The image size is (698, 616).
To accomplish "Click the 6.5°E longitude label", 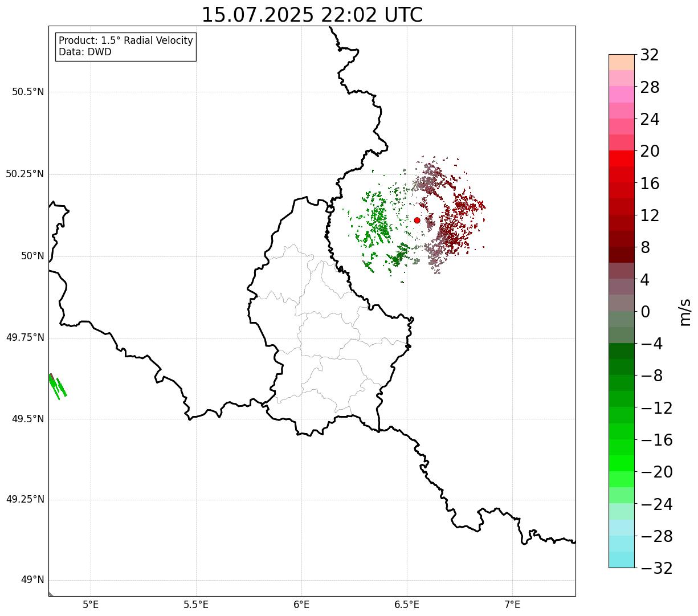I will click(407, 605).
